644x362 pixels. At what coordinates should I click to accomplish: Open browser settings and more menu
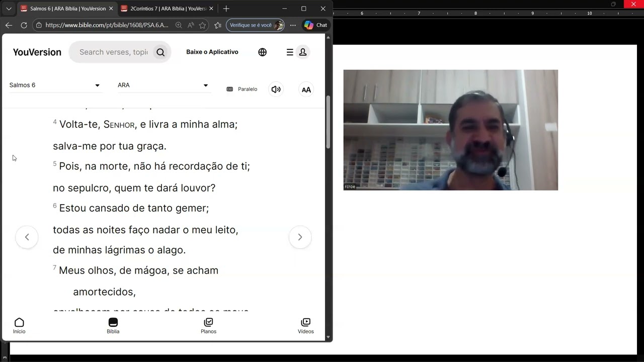pyautogui.click(x=293, y=25)
